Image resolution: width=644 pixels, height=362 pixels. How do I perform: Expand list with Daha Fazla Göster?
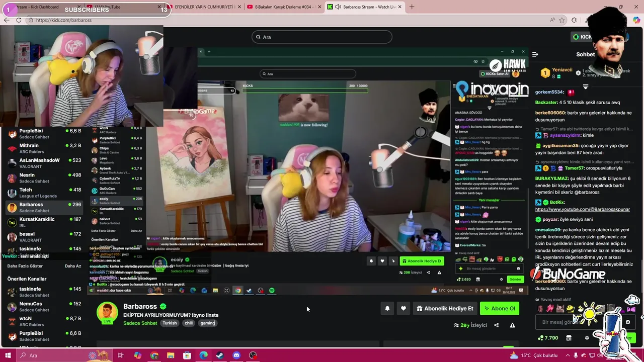pos(25,266)
